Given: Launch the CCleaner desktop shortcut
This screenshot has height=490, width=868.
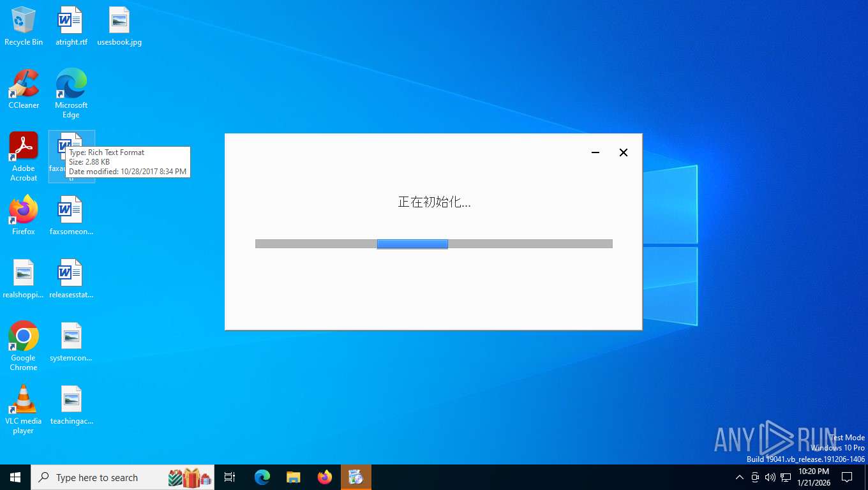Looking at the screenshot, I should click(x=24, y=89).
